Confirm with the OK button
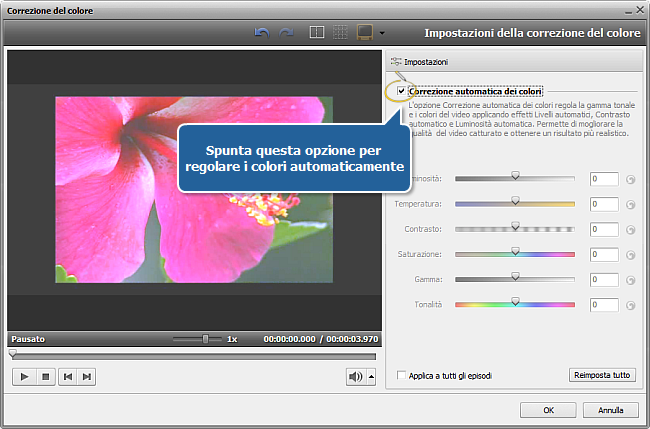650x429 pixels. coord(549,410)
